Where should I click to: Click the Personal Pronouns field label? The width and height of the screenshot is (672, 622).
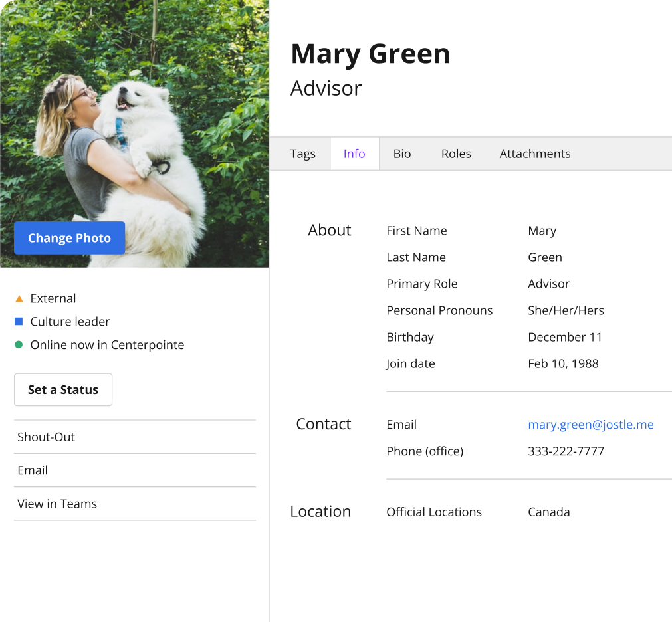point(439,310)
